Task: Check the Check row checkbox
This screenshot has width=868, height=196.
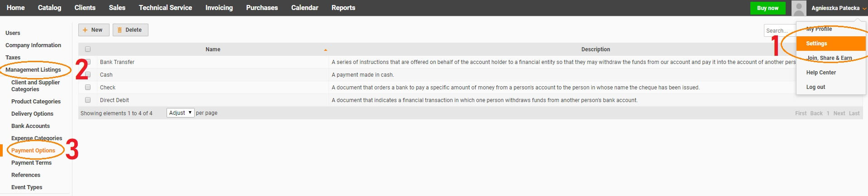Action: click(88, 87)
